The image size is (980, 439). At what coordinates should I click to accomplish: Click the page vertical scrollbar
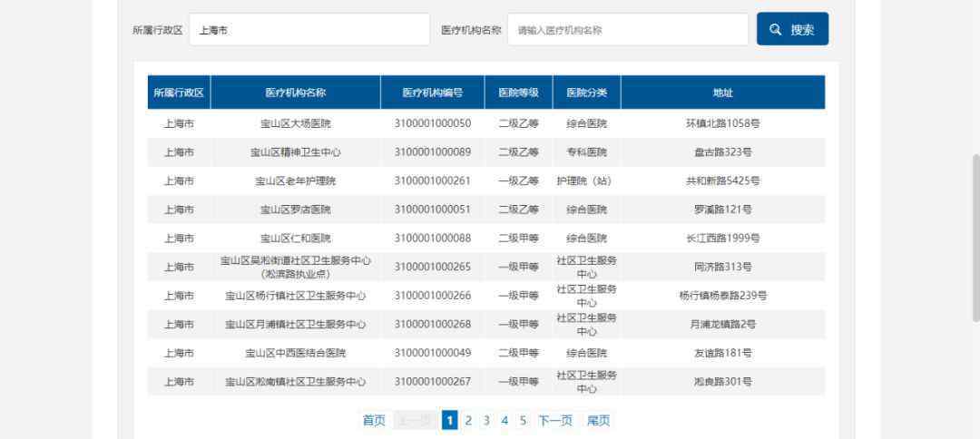[x=975, y=238]
